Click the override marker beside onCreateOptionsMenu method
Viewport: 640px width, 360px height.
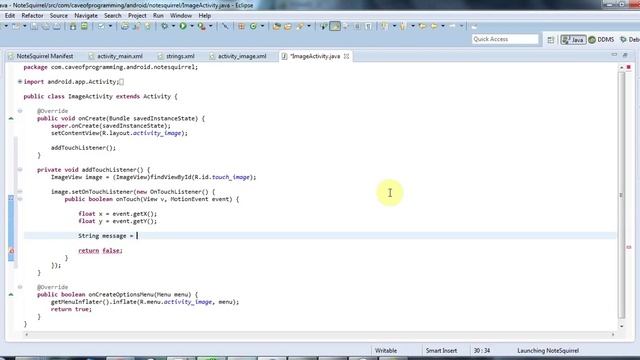point(11,294)
